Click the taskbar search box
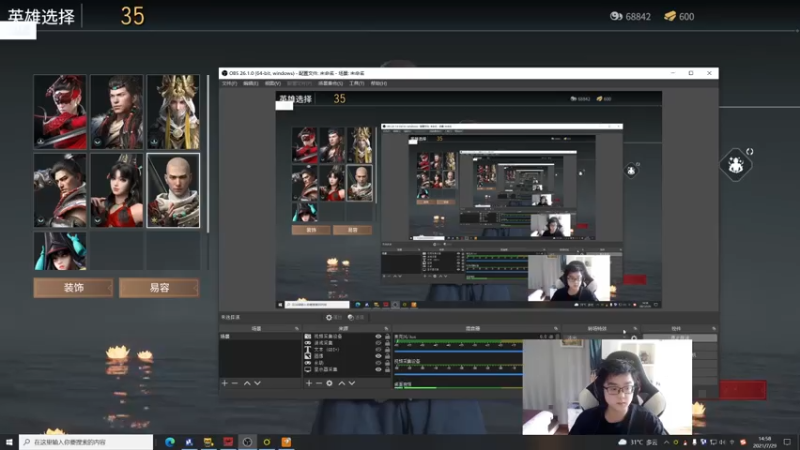The height and width of the screenshot is (450, 800). pyautogui.click(x=86, y=442)
